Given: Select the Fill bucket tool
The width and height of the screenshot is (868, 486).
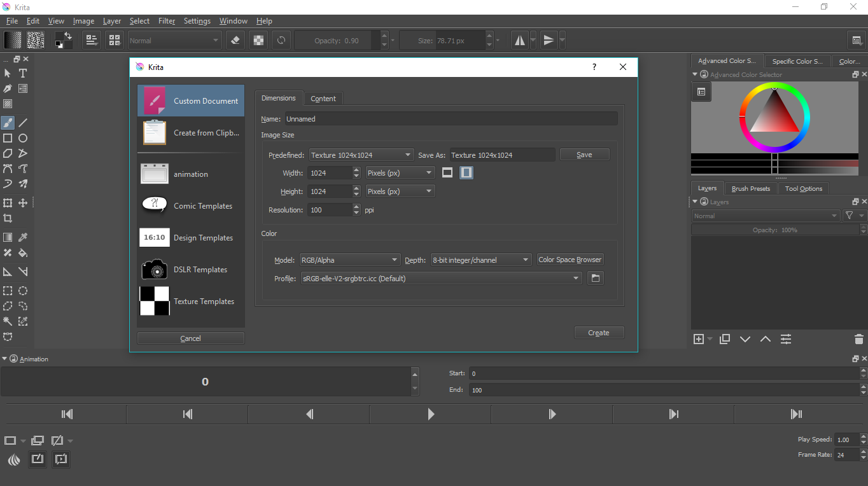Looking at the screenshot, I should click(x=23, y=253).
